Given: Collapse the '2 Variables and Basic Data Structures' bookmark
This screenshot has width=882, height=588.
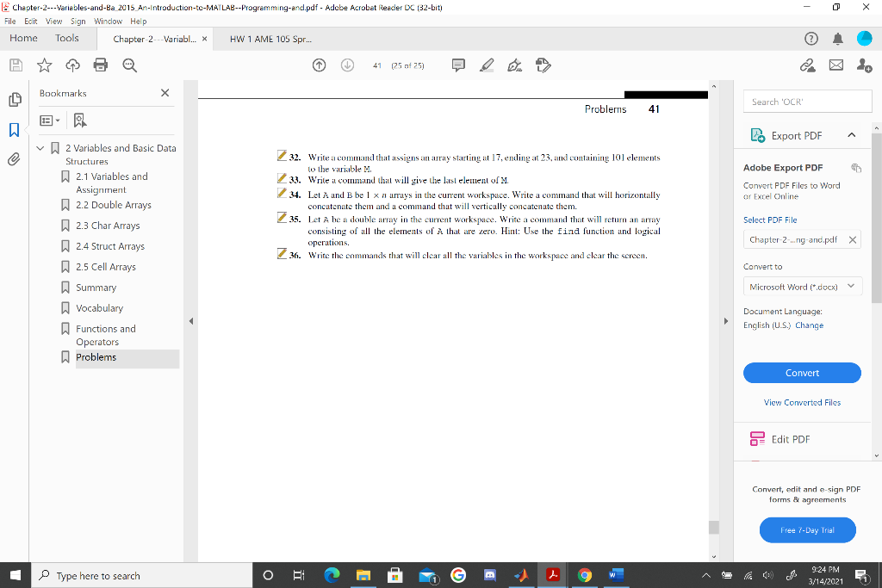Looking at the screenshot, I should click(40, 147).
